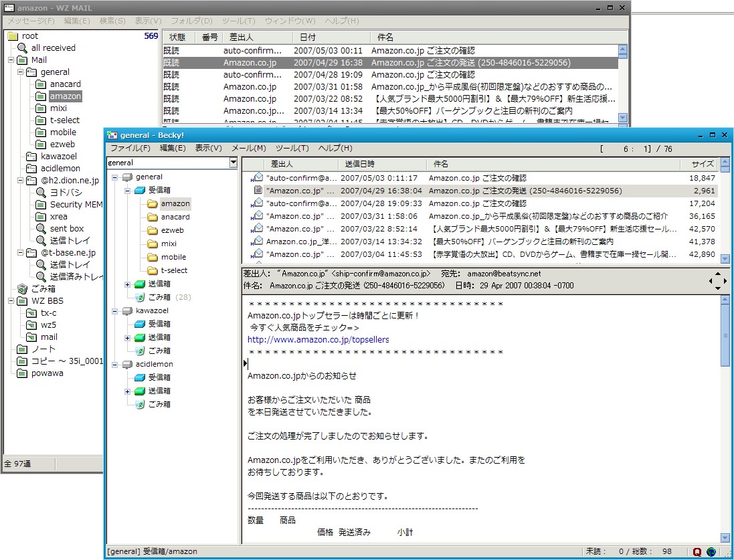Open the general mailbox dropdown in Becky
The width and height of the screenshot is (734, 560).
pos(233,163)
